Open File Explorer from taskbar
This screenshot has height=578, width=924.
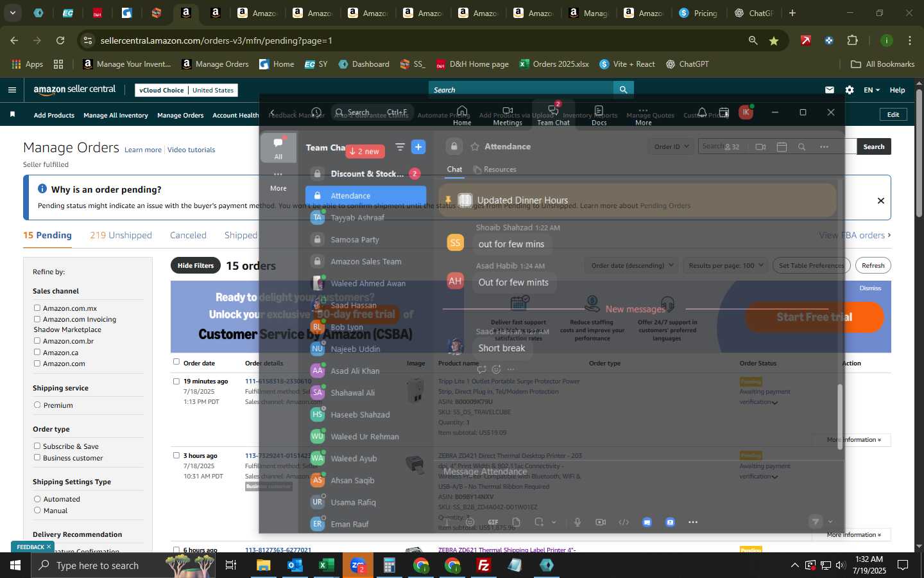coord(264,565)
